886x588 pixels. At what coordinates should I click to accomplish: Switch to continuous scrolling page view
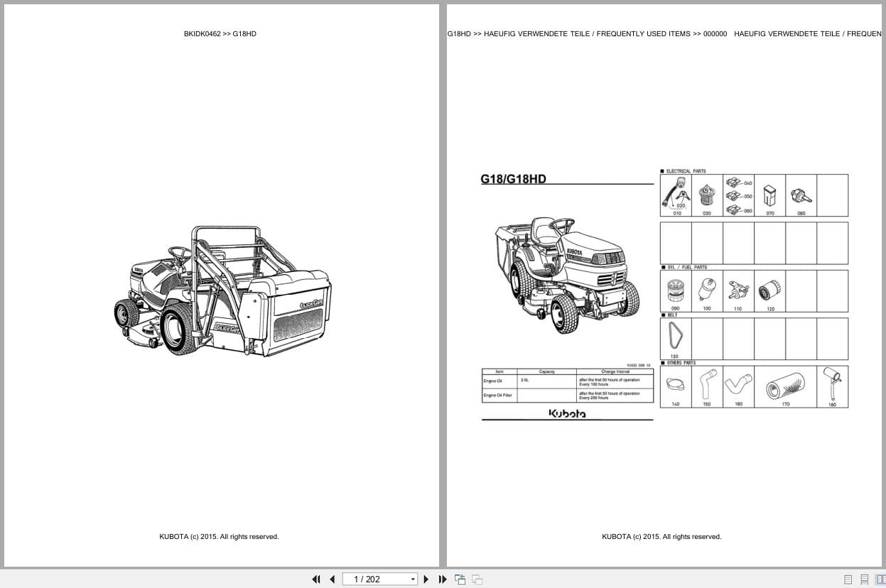coord(865,579)
